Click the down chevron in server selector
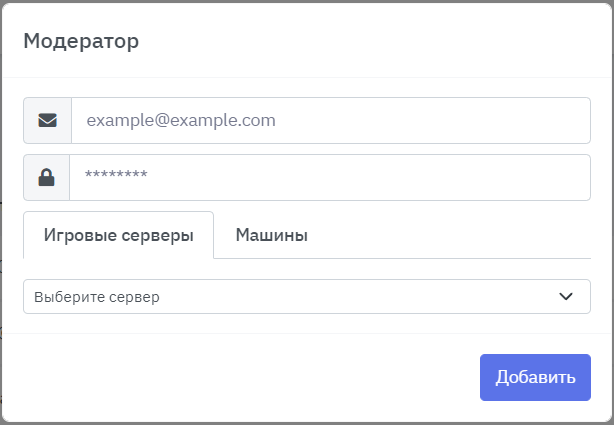 tap(566, 296)
